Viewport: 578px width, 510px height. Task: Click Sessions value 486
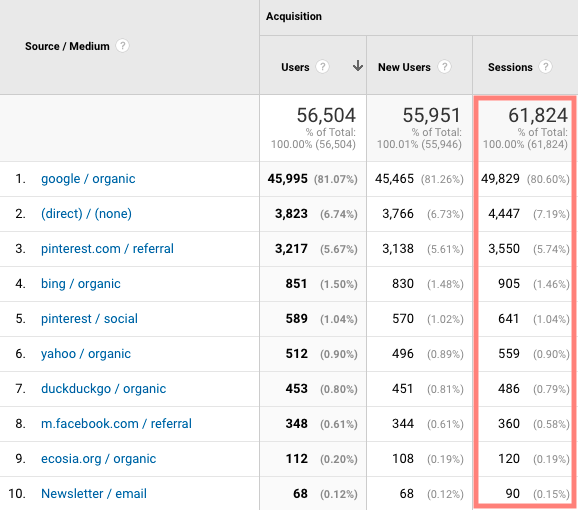(x=509, y=389)
